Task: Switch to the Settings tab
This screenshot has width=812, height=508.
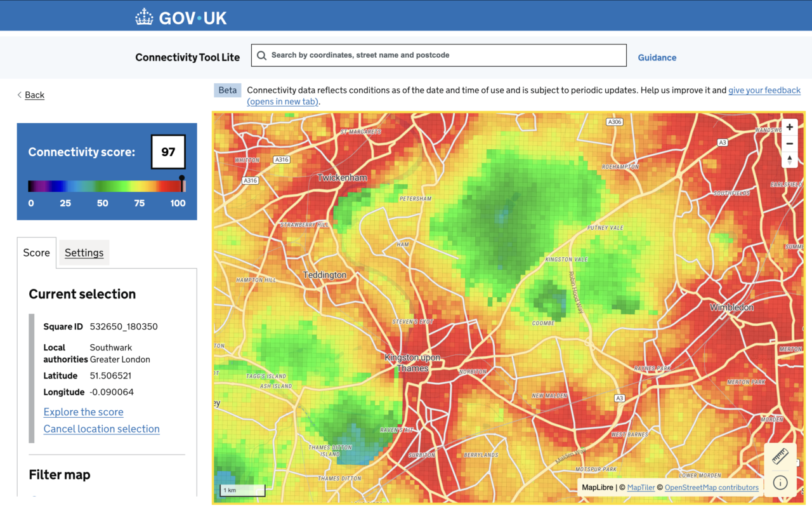Action: tap(84, 253)
